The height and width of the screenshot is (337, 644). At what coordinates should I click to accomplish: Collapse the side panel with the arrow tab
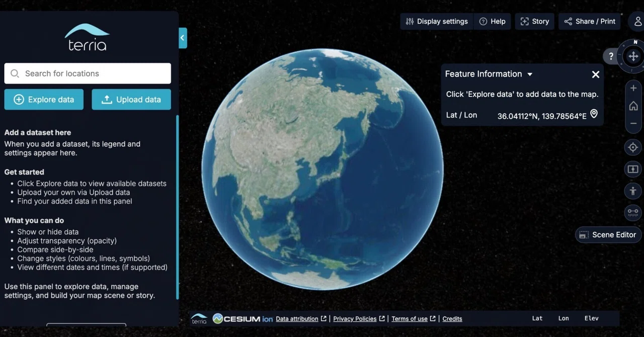tap(183, 38)
